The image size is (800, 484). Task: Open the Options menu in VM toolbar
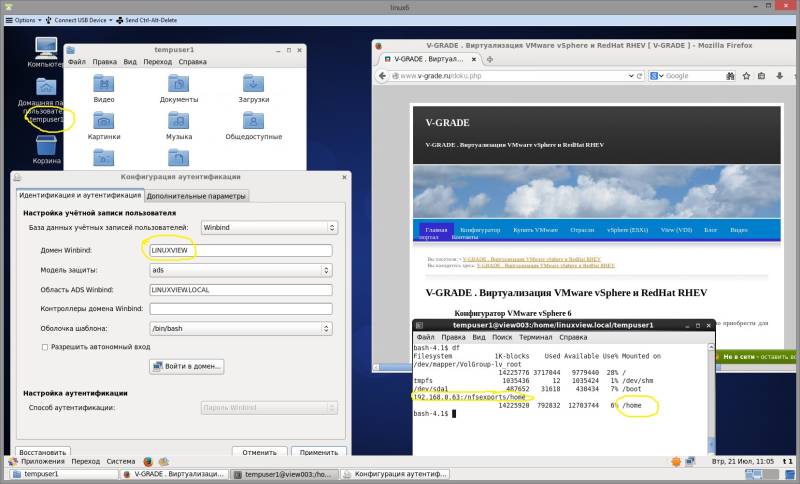pyautogui.click(x=23, y=20)
